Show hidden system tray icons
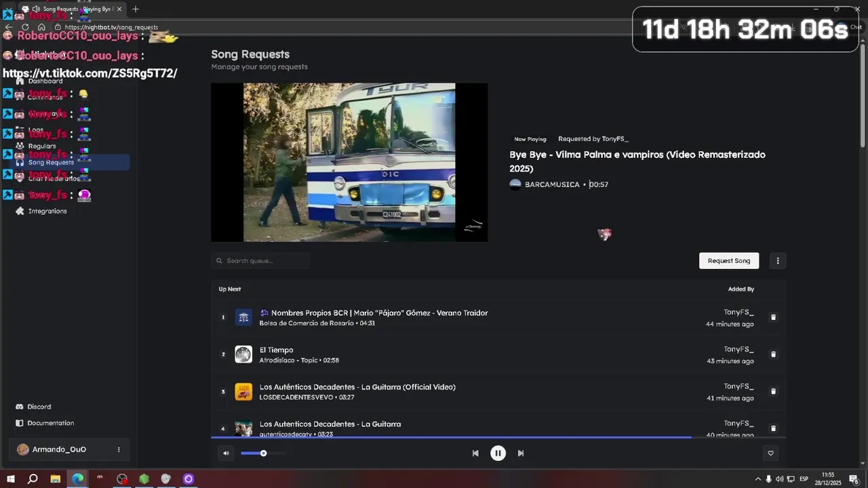 pyautogui.click(x=758, y=479)
